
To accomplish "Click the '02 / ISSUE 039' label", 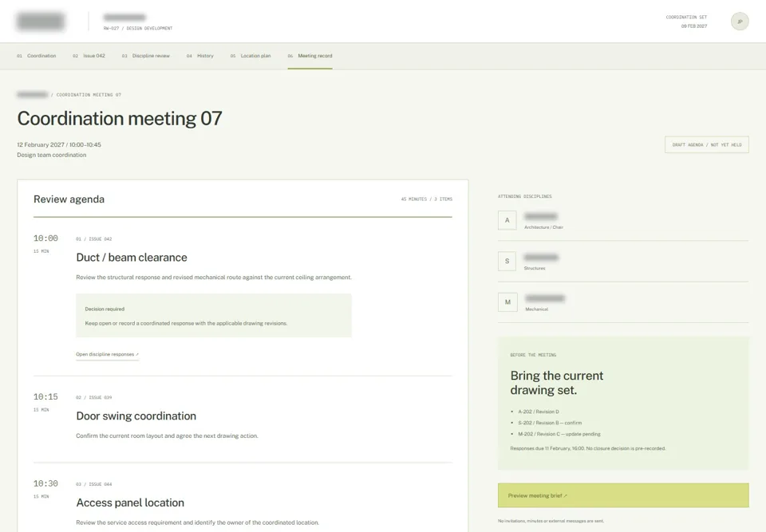I will [x=94, y=397].
